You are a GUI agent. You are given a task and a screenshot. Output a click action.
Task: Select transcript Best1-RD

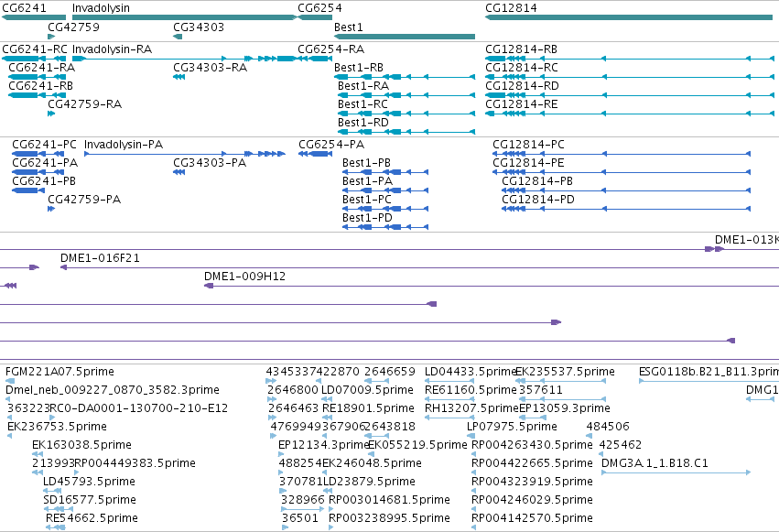tap(363, 123)
